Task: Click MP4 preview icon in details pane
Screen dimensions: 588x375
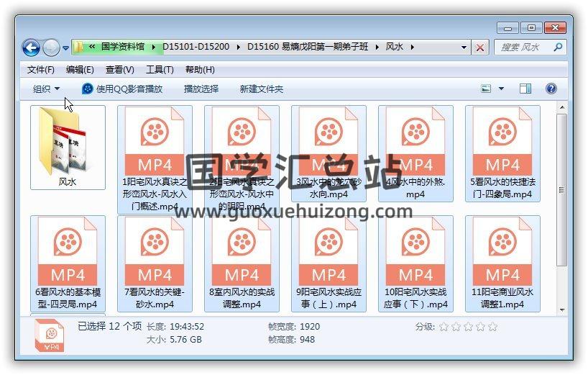Action: pyautogui.click(x=49, y=335)
